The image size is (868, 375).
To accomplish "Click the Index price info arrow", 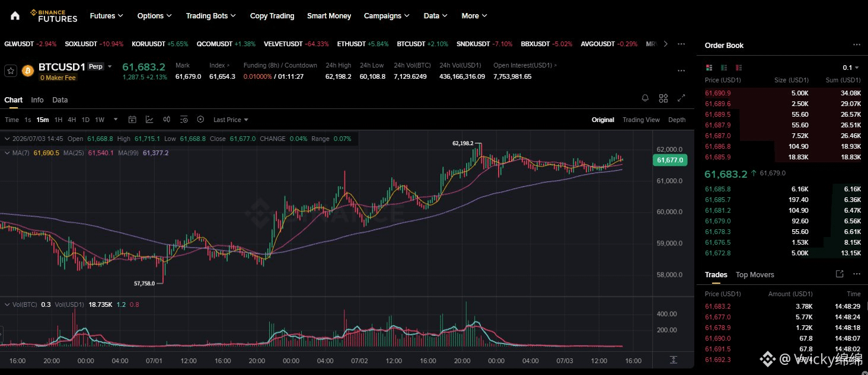I will 228,65.
